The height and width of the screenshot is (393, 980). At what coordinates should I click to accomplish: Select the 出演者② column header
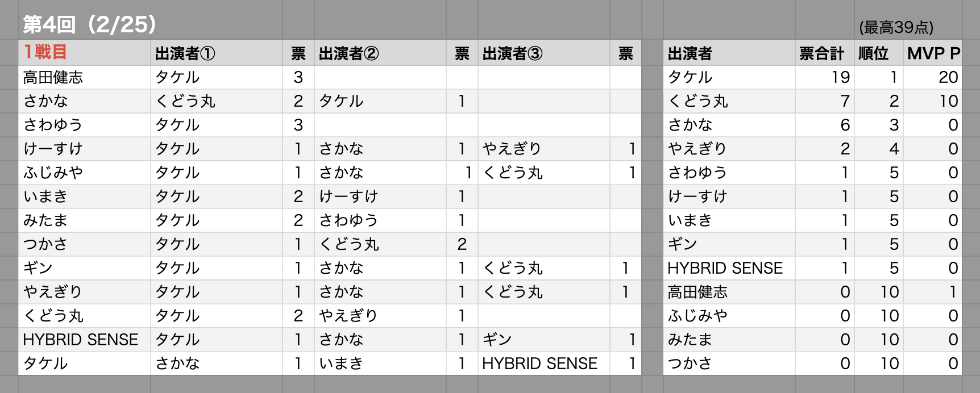coord(380,53)
